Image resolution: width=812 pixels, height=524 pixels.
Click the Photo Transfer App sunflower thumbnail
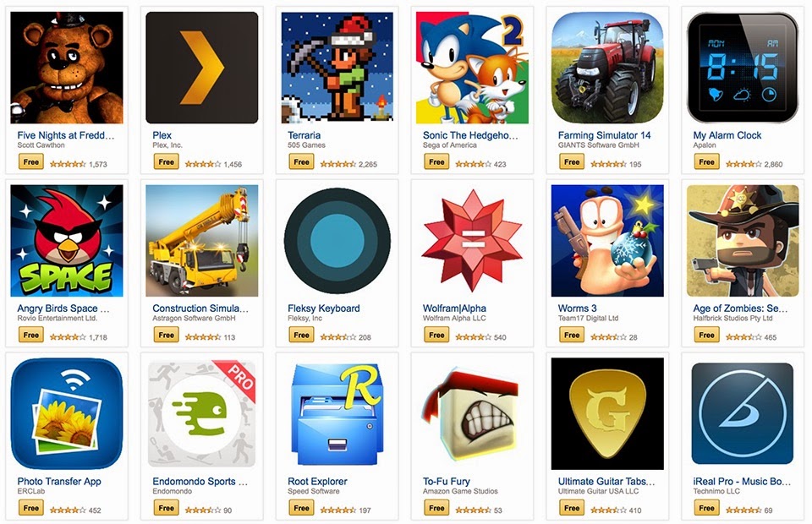point(67,414)
